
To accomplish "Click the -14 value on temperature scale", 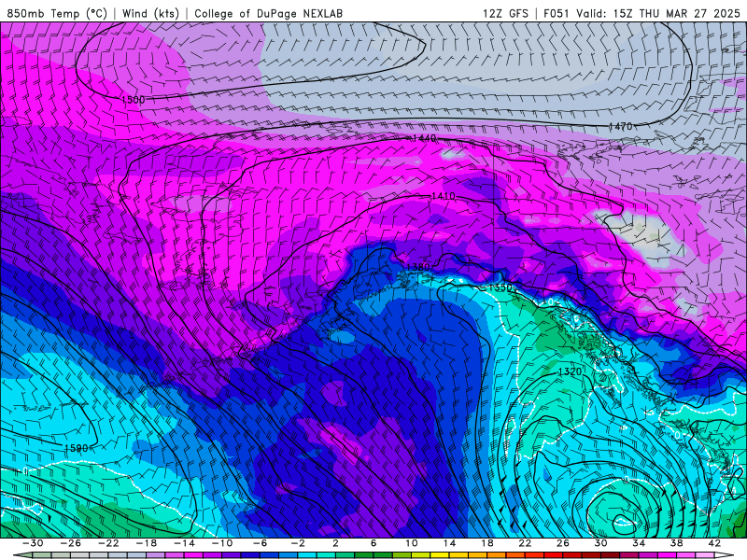I will click(184, 543).
